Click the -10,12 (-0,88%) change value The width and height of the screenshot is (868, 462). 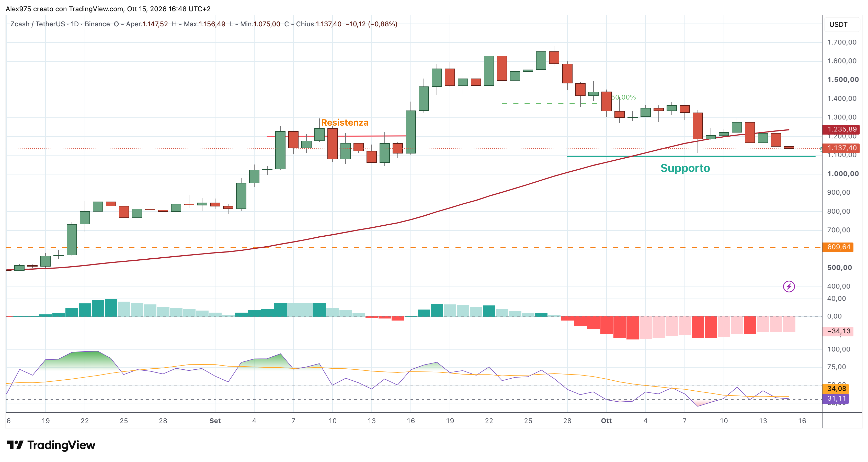click(371, 24)
